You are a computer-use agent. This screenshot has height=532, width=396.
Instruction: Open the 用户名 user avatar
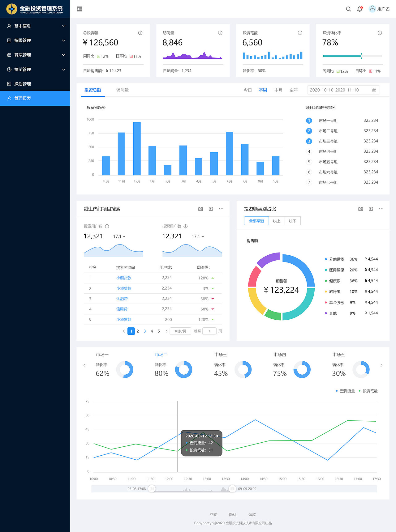[372, 9]
